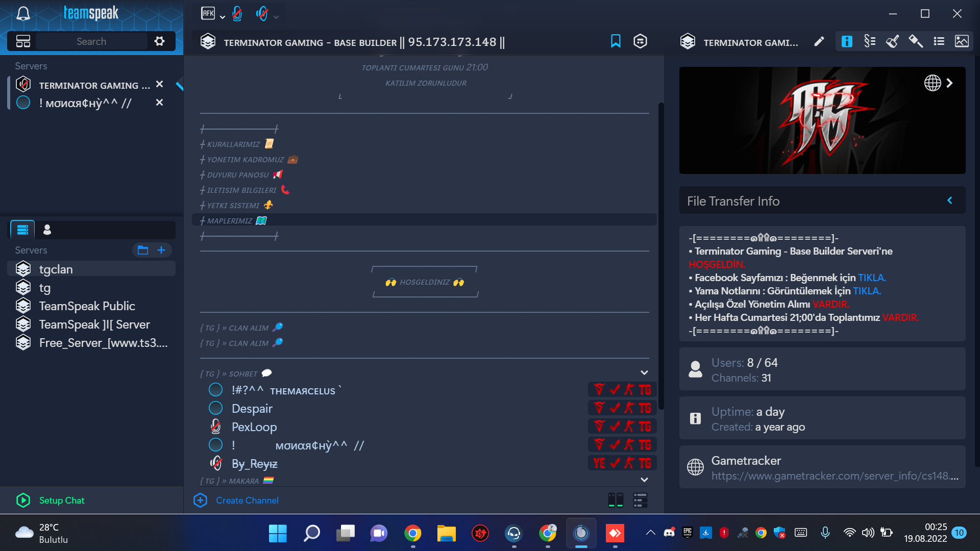This screenshot has width=980, height=551.
Task: Switch to the two-column channel view icon
Action: point(616,500)
